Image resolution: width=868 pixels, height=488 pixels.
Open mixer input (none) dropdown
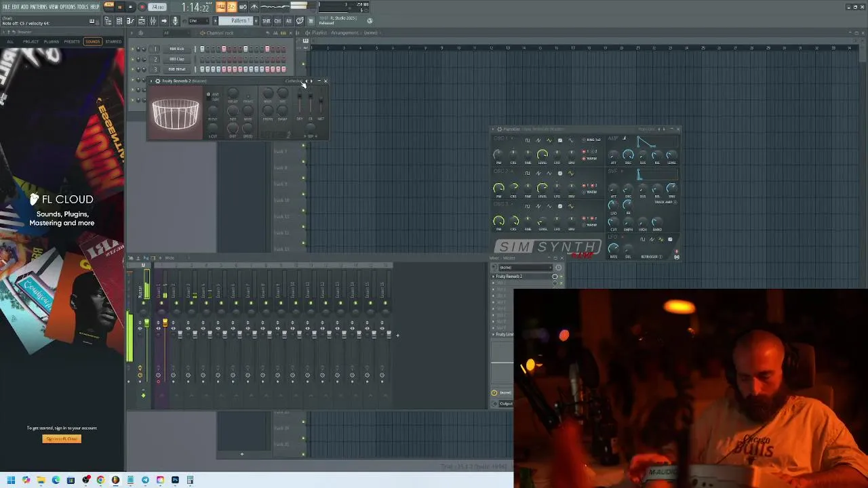[x=526, y=267]
